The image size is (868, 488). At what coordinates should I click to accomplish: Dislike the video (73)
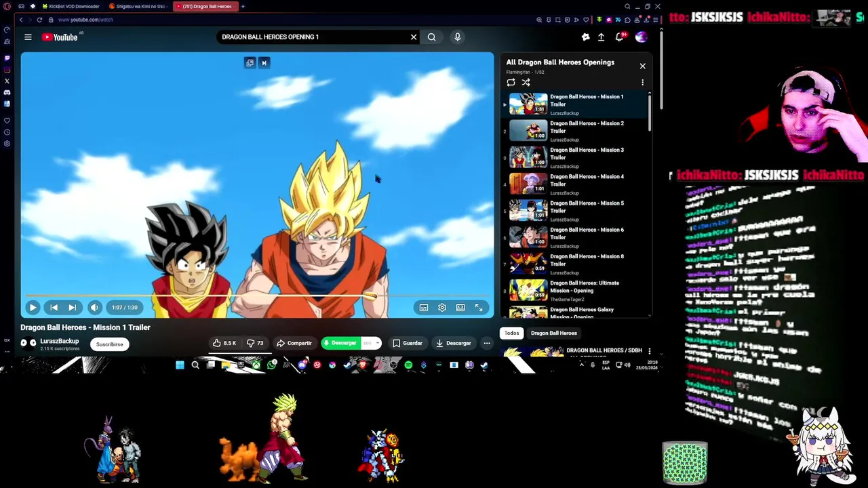pyautogui.click(x=255, y=343)
